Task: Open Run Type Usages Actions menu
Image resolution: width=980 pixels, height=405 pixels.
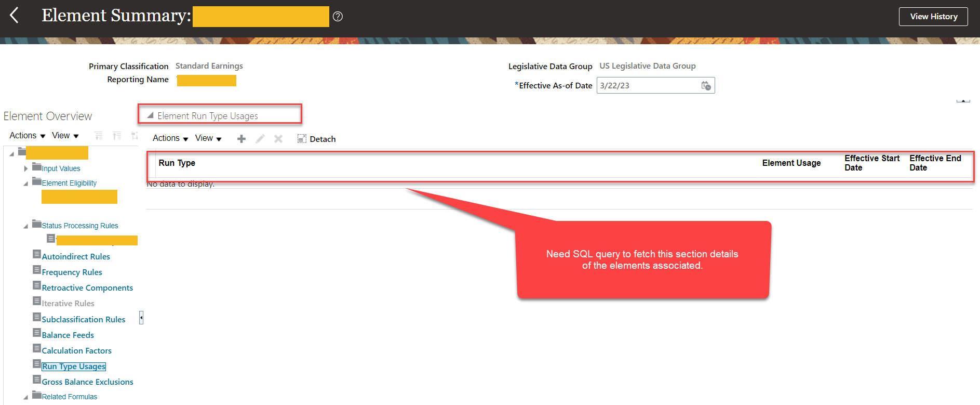Action: pos(170,138)
